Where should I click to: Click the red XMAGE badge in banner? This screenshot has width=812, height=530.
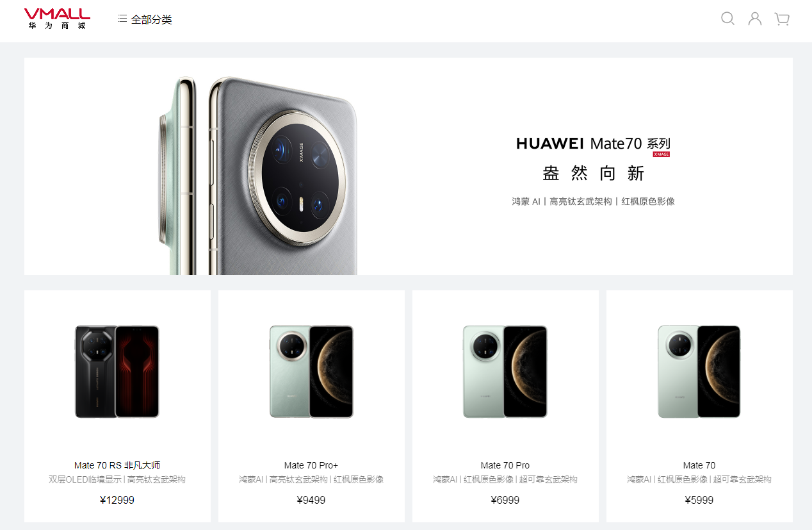[662, 154]
